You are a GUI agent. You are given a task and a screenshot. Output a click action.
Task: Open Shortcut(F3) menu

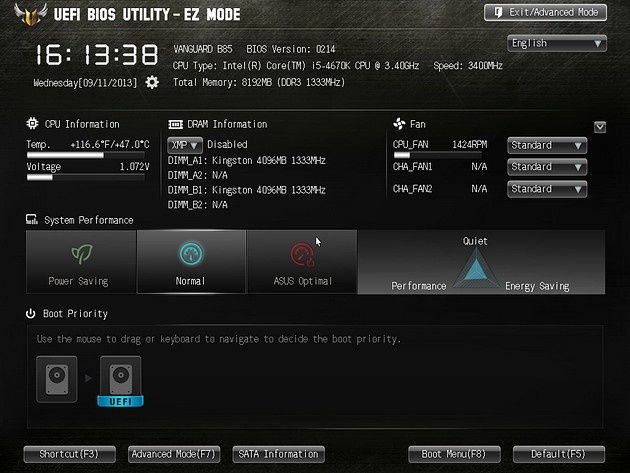click(x=70, y=454)
